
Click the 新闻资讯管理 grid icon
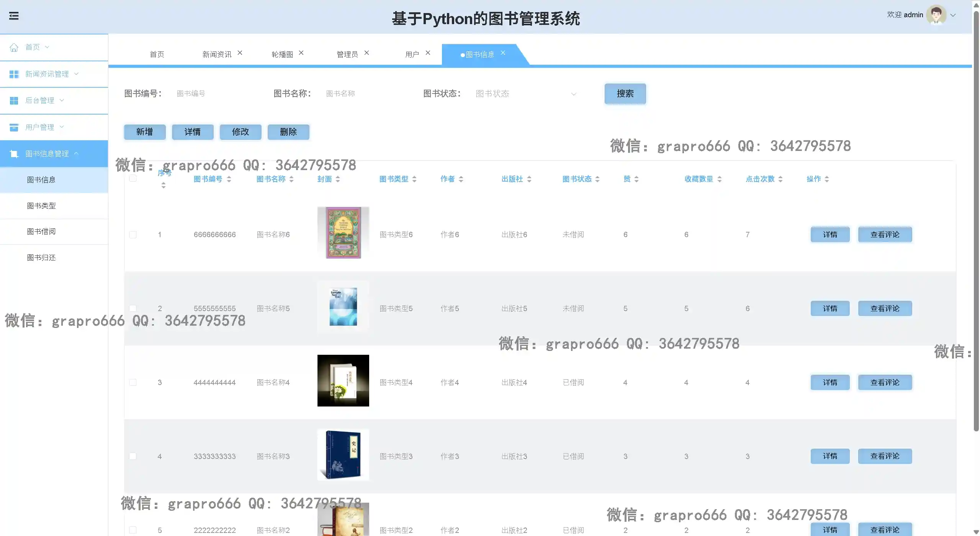pyautogui.click(x=14, y=74)
